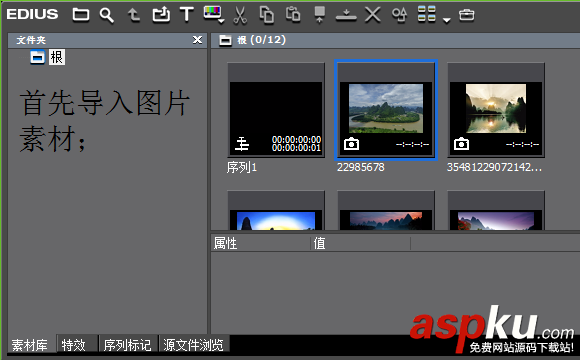Viewport: 580px width, 360px height.
Task: Click the copy icon in toolbar
Action: (x=267, y=15)
